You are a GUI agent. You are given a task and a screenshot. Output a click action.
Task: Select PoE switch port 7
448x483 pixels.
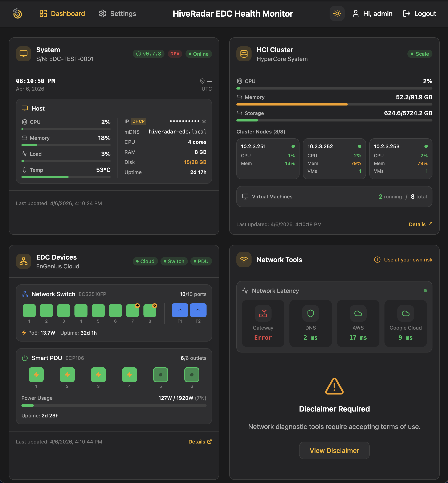pos(133,310)
